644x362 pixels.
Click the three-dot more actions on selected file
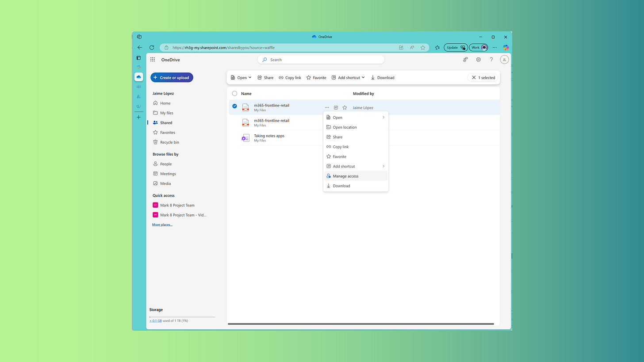coord(327,107)
